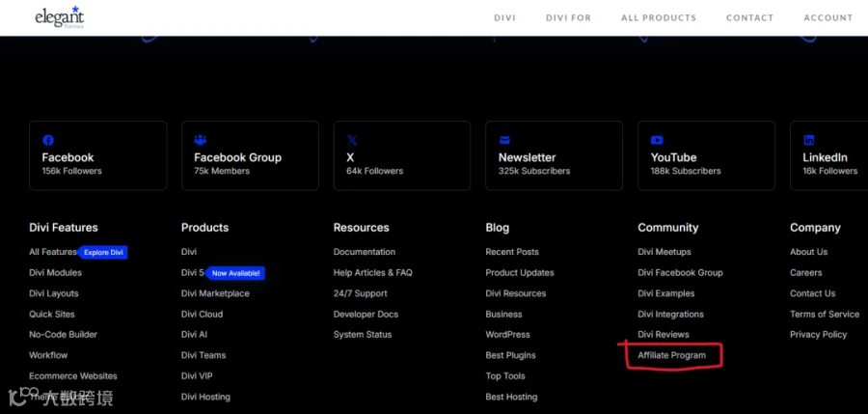Open the Terms of Service link
Viewport: 868px width, 414px height.
click(x=825, y=314)
